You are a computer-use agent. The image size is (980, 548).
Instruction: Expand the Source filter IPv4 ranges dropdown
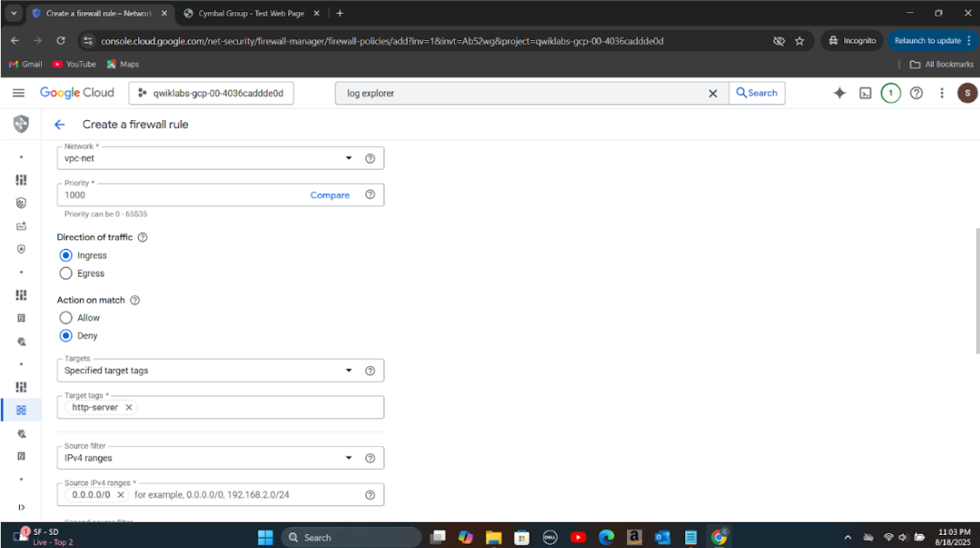pyautogui.click(x=349, y=458)
